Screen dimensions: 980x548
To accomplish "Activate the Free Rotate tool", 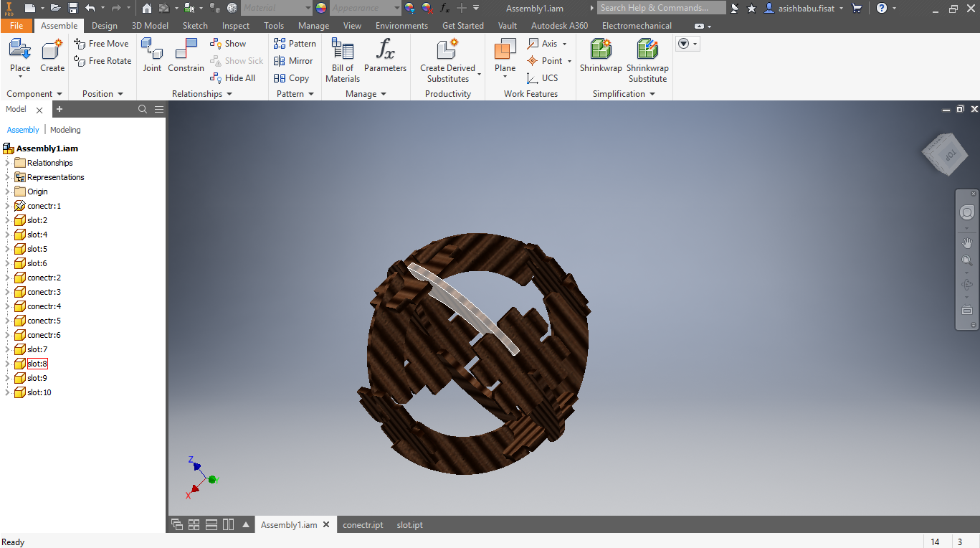I will [103, 61].
